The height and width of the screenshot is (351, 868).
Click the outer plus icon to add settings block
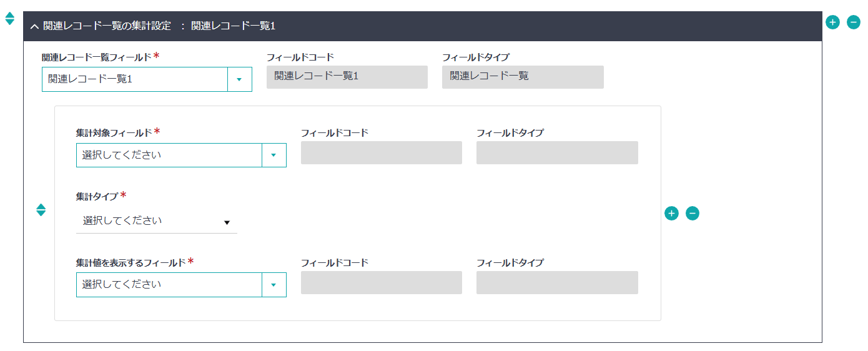pyautogui.click(x=832, y=22)
